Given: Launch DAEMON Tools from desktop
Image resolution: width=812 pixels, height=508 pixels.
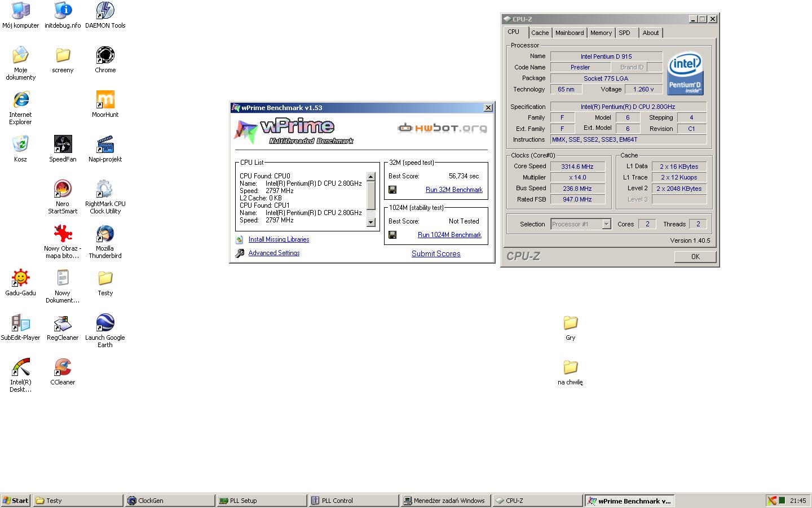Looking at the screenshot, I should [x=105, y=10].
